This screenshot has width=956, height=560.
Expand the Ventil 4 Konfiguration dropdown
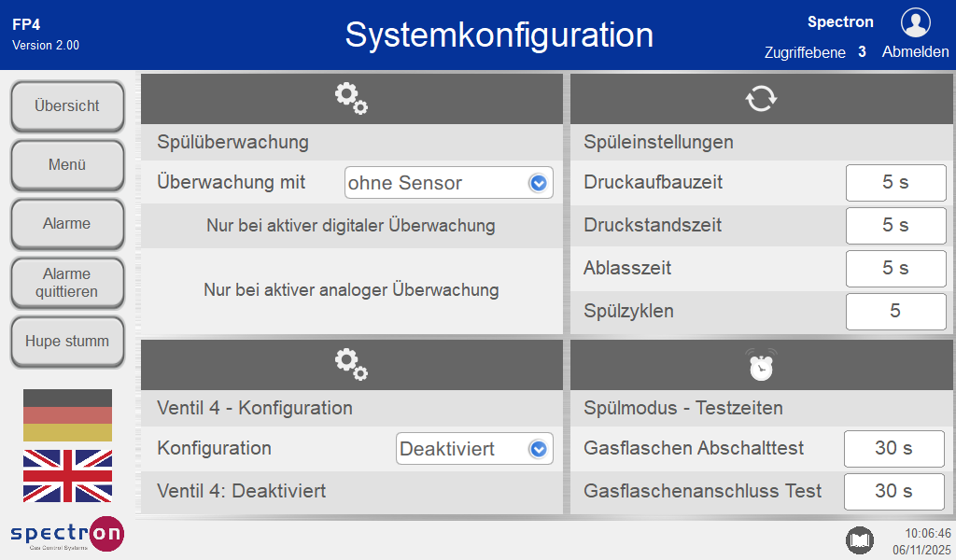474,449
